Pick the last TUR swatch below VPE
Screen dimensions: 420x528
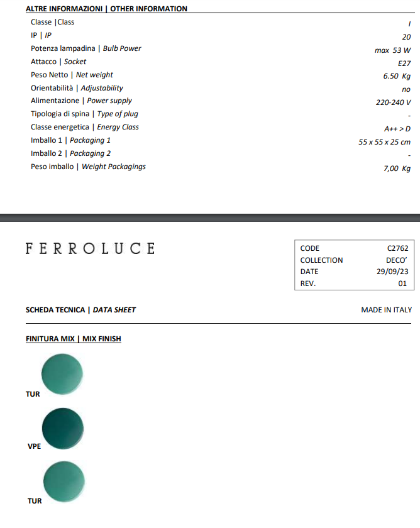pyautogui.click(x=62, y=481)
